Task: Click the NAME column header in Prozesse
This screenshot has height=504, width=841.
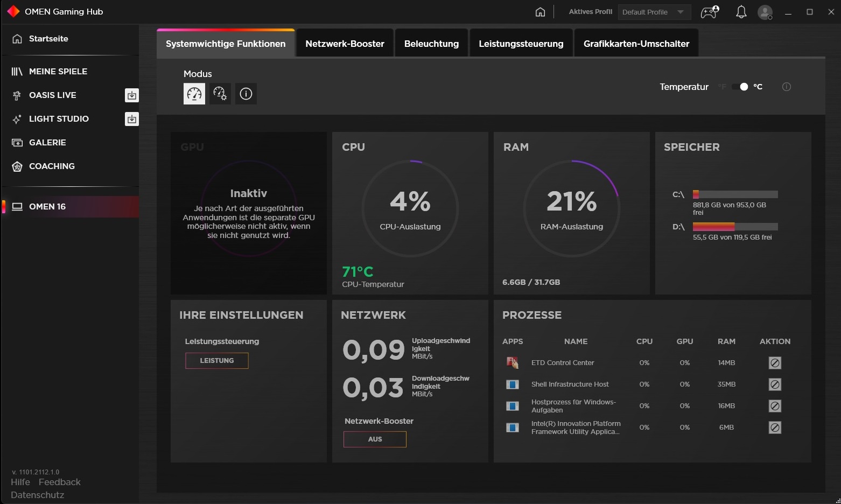Action: 576,341
